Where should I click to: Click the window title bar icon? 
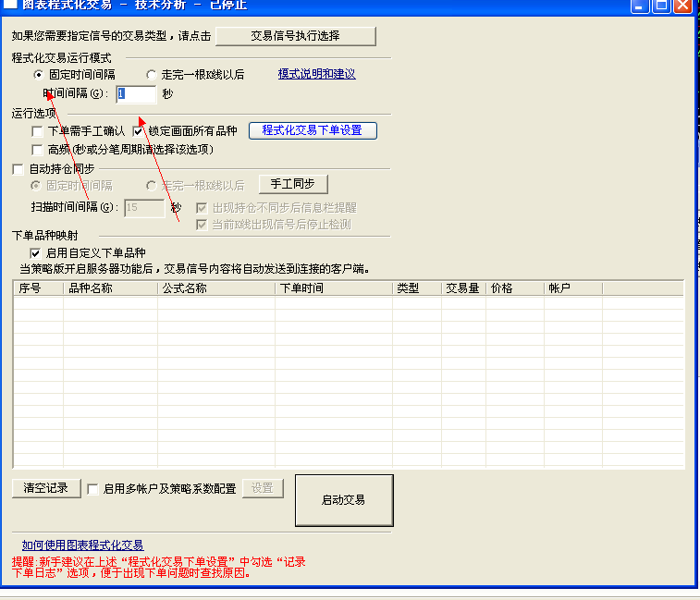[10, 4]
